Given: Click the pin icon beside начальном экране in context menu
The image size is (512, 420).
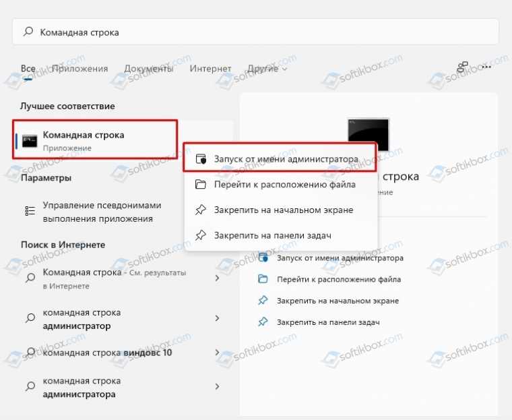Looking at the screenshot, I should point(201,210).
